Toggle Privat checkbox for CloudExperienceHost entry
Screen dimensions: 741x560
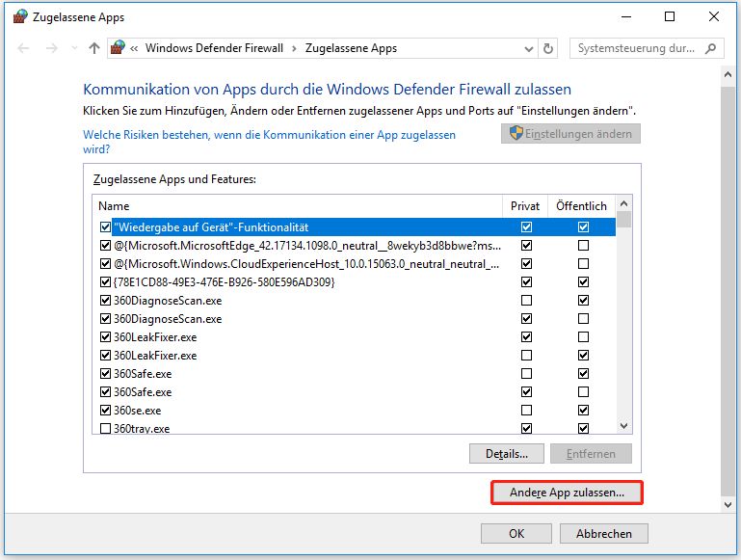[x=526, y=264]
